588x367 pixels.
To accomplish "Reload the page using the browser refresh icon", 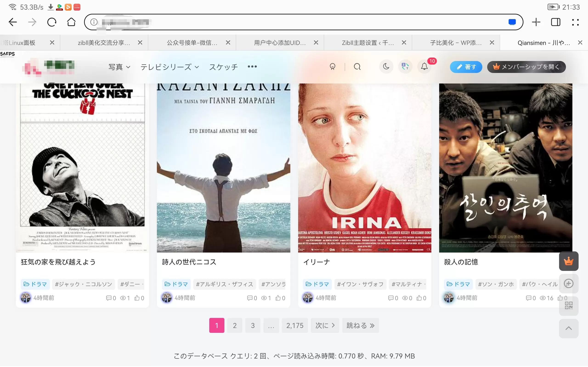I will pyautogui.click(x=52, y=22).
